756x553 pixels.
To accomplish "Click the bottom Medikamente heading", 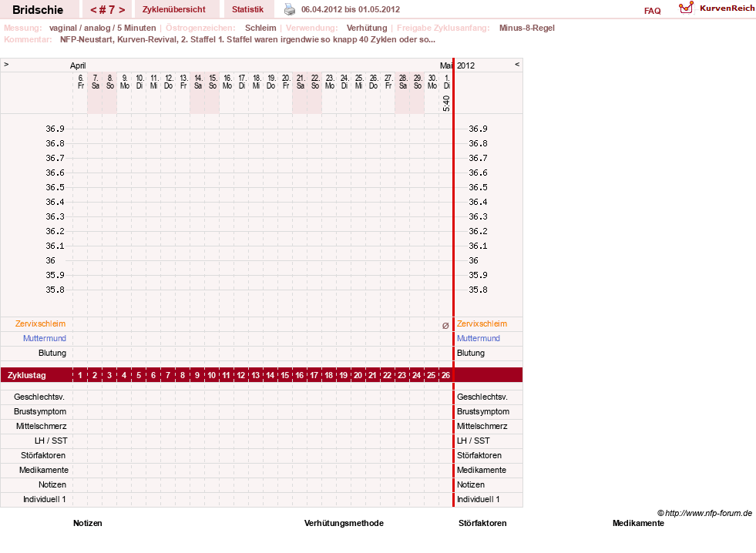I will [x=638, y=523].
